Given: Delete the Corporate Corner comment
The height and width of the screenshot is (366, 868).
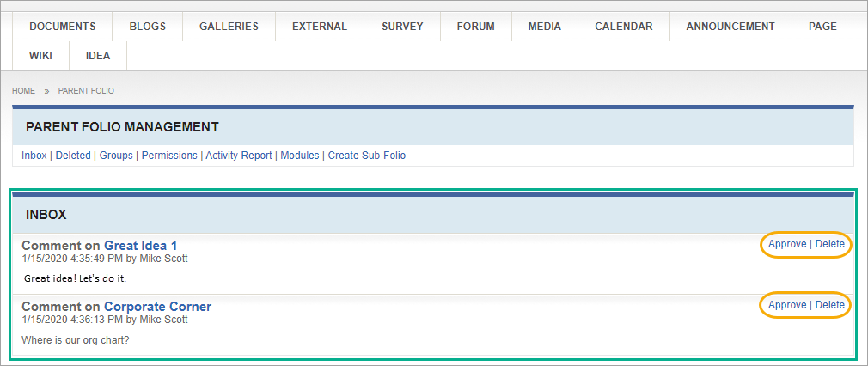Looking at the screenshot, I should [830, 305].
